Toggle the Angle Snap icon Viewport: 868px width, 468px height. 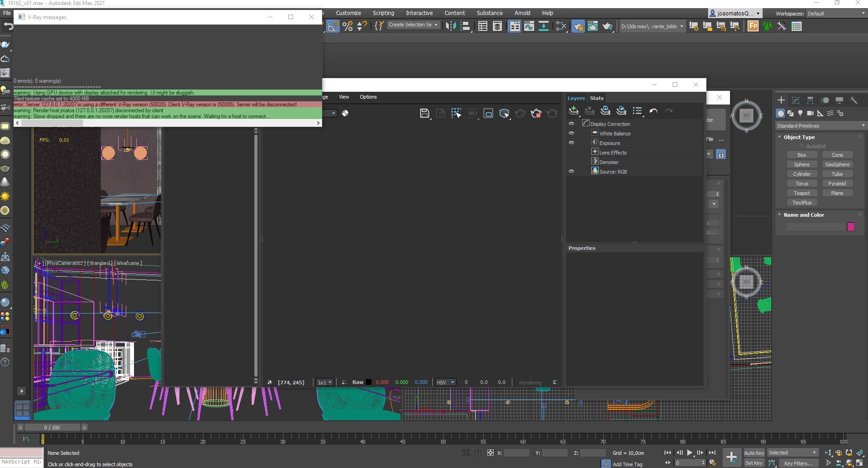click(x=333, y=26)
